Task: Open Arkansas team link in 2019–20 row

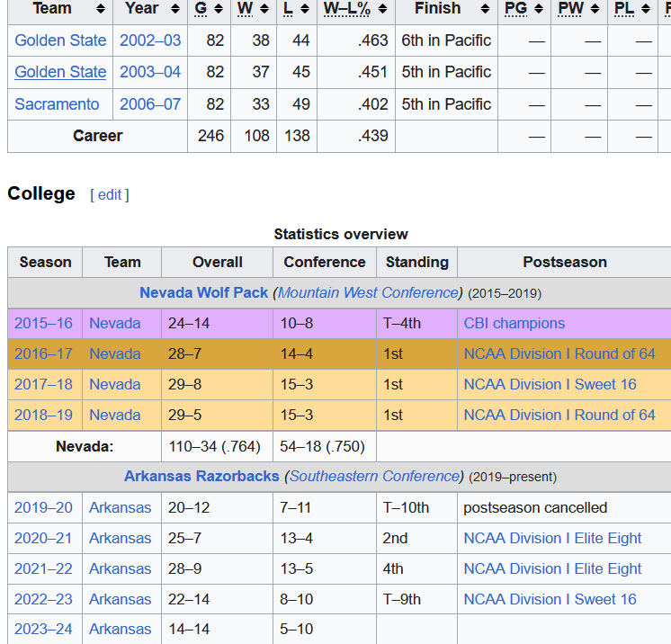Action: click(x=121, y=508)
